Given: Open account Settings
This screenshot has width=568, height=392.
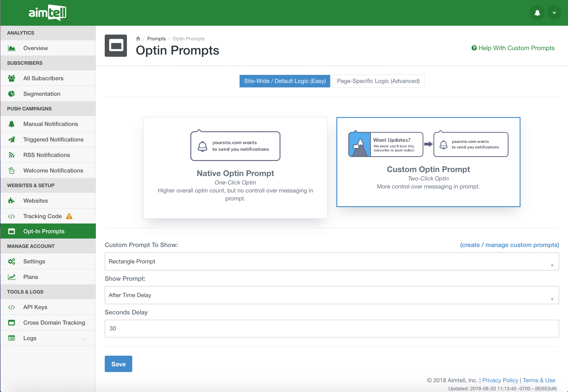Looking at the screenshot, I should tap(48, 261).
